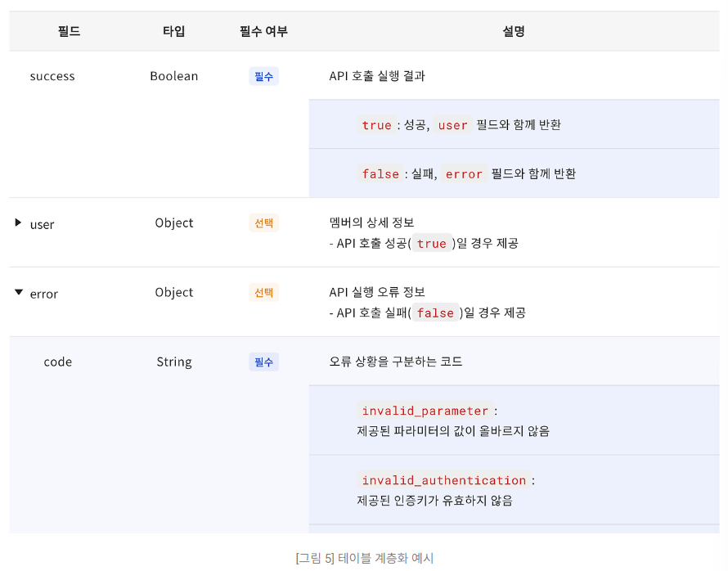Click the false code value under success
Screen dimensions: 728x571
[380, 173]
